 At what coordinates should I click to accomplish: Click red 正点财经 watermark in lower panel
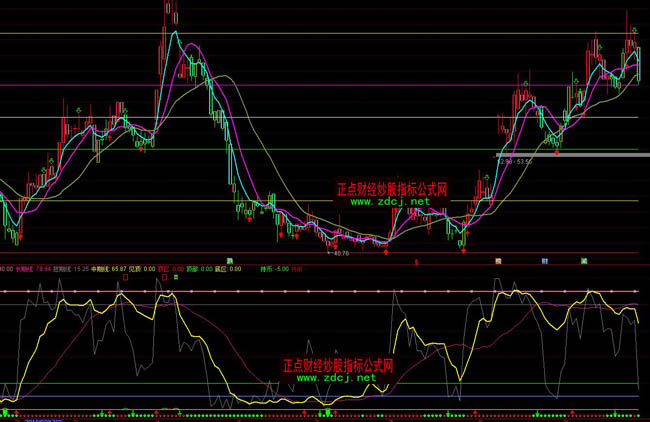[x=338, y=365]
